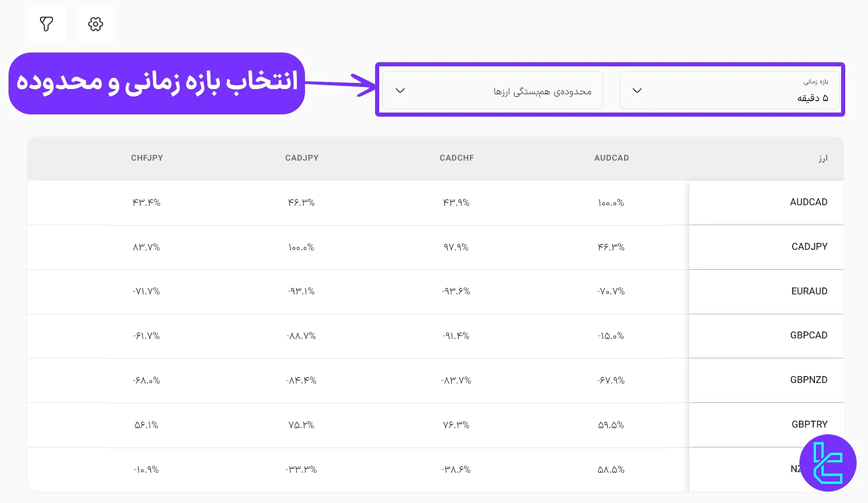Screen dimensions: 868x503
Task: Click the -93.1% CADJPY correlation cell
Action: pos(301,291)
